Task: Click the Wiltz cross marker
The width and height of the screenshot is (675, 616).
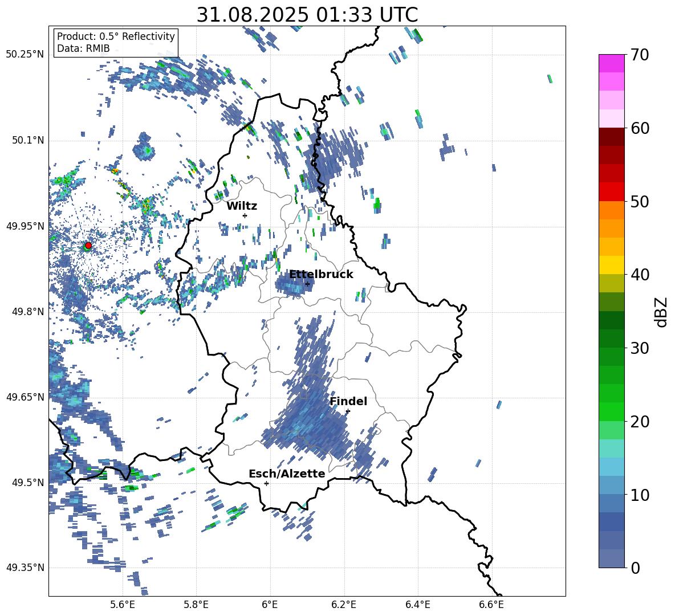Action: [x=245, y=215]
